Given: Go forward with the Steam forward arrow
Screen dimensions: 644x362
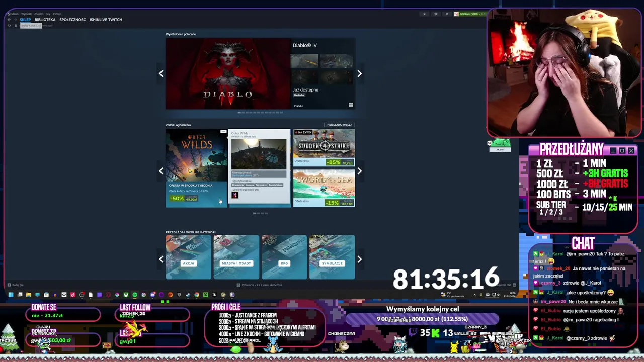Looking at the screenshot, I should click(15, 20).
